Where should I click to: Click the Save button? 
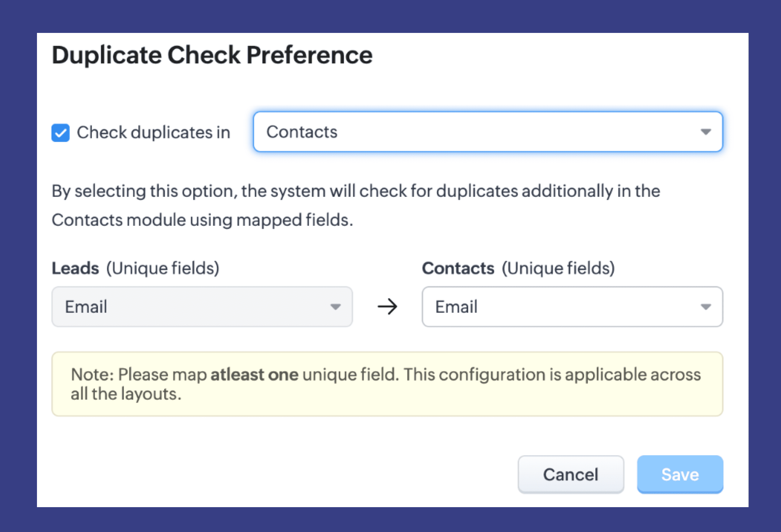click(x=680, y=475)
